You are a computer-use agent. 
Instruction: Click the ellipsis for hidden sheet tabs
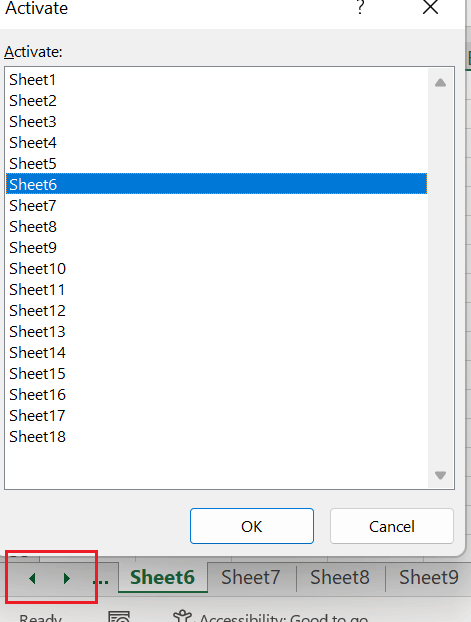coord(101,580)
